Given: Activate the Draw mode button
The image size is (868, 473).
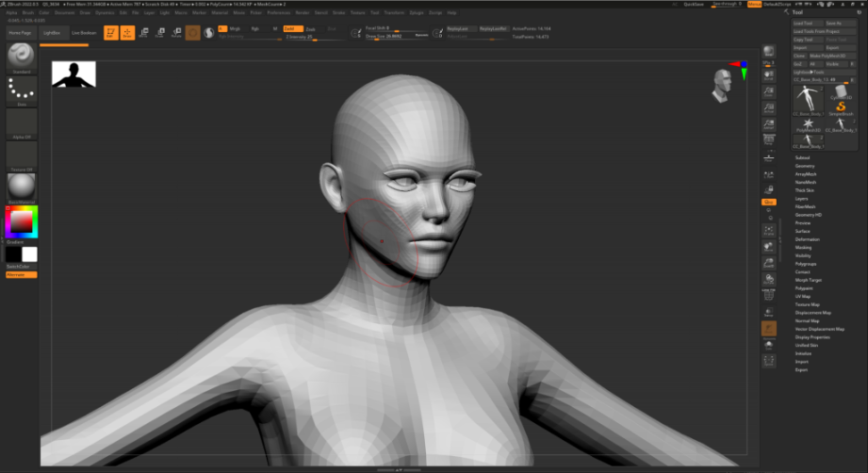Looking at the screenshot, I should point(126,33).
